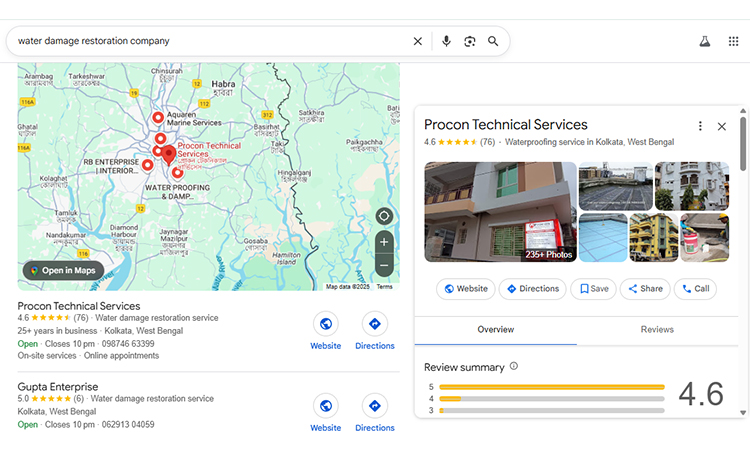Switch to the Overview tab
This screenshot has width=750, height=450.
tap(496, 329)
